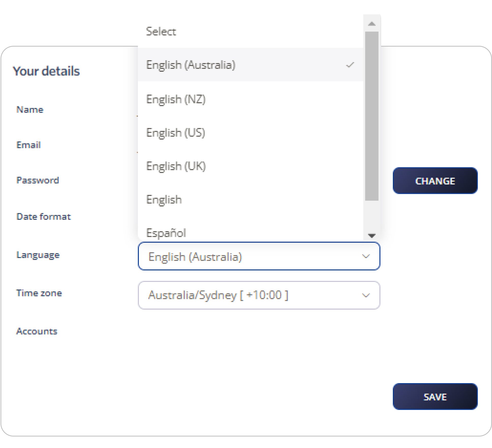Image resolution: width=492 pixels, height=448 pixels.
Task: Select English (Australia) from the list
Action: coord(191,65)
